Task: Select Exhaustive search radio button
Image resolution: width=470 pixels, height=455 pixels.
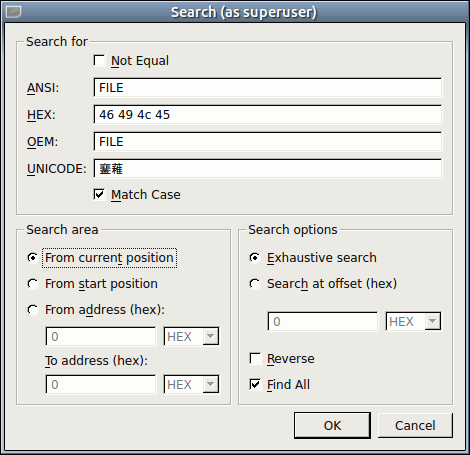Action: point(255,258)
